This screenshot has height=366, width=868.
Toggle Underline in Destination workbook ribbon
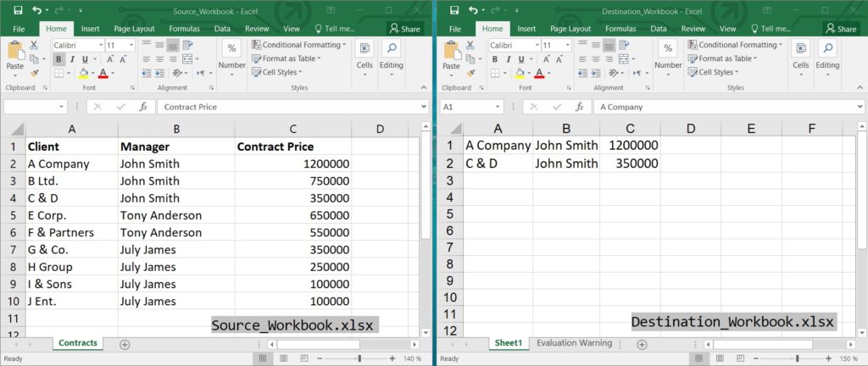(x=520, y=59)
